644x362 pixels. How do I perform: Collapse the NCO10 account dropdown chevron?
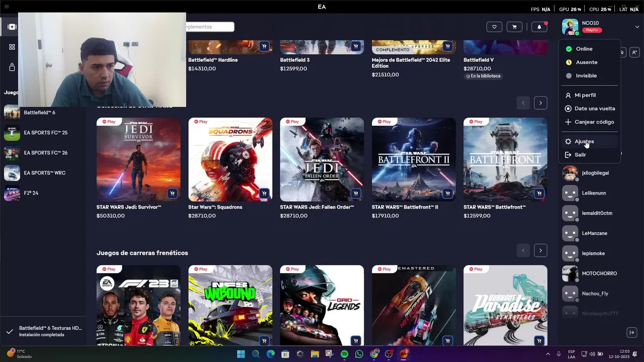click(637, 27)
